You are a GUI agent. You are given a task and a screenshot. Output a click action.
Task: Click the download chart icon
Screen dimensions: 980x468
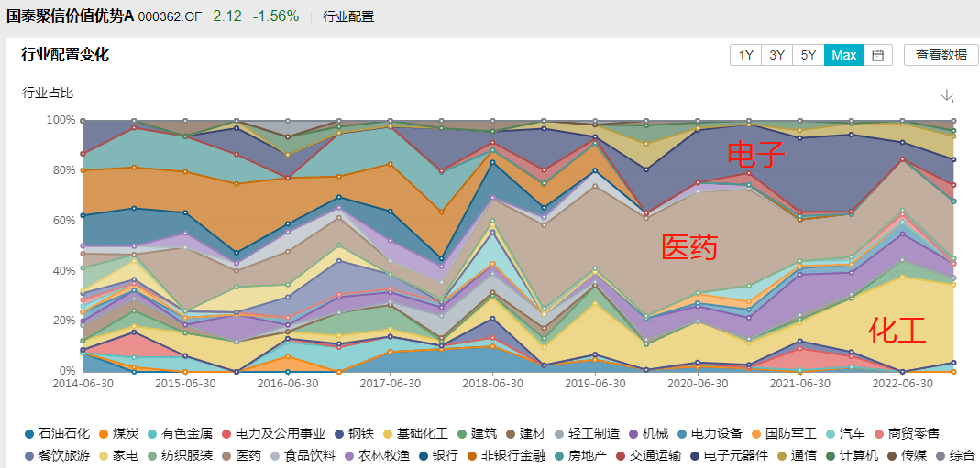pyautogui.click(x=947, y=97)
